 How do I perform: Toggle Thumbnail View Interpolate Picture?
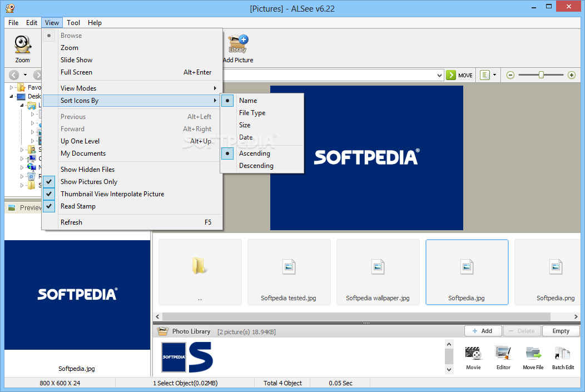[132, 194]
